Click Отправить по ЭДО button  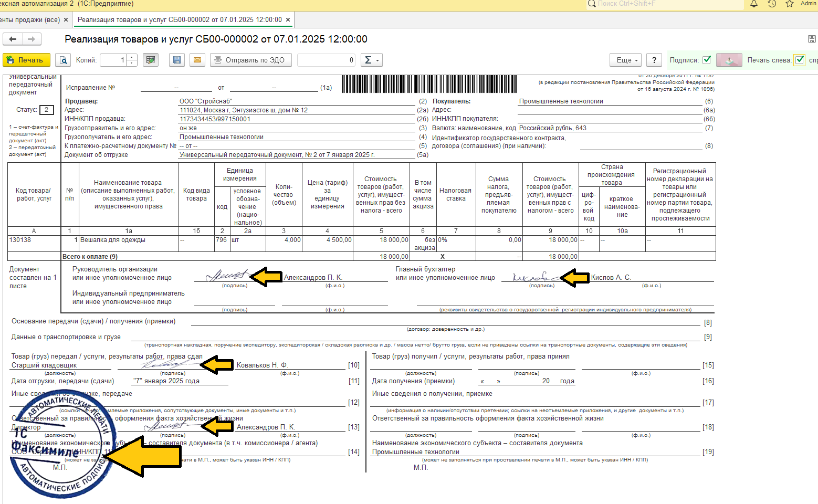(x=250, y=60)
